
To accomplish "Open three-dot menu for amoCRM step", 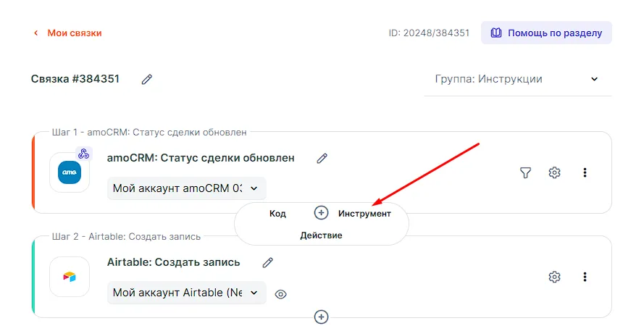I will (x=585, y=172).
